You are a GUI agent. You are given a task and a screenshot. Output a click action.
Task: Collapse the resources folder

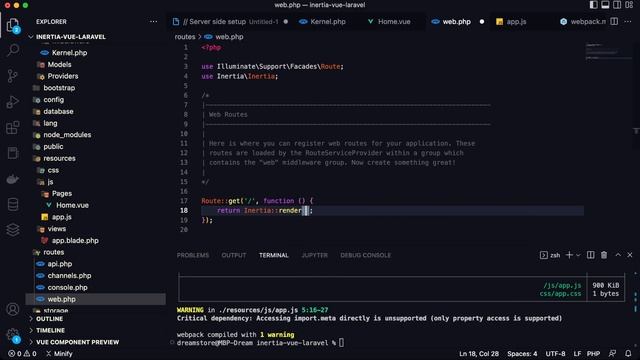(x=59, y=158)
